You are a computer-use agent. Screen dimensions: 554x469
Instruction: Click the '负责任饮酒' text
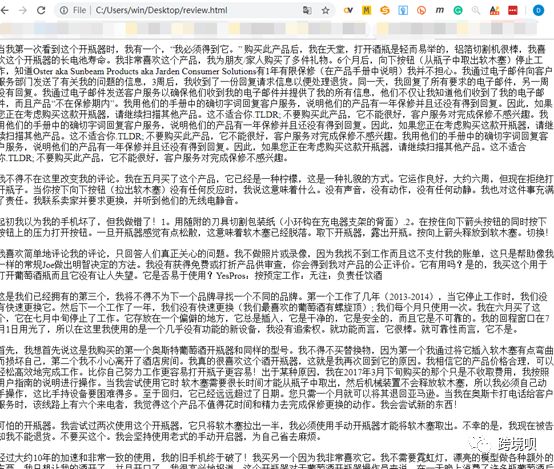coord(359,275)
